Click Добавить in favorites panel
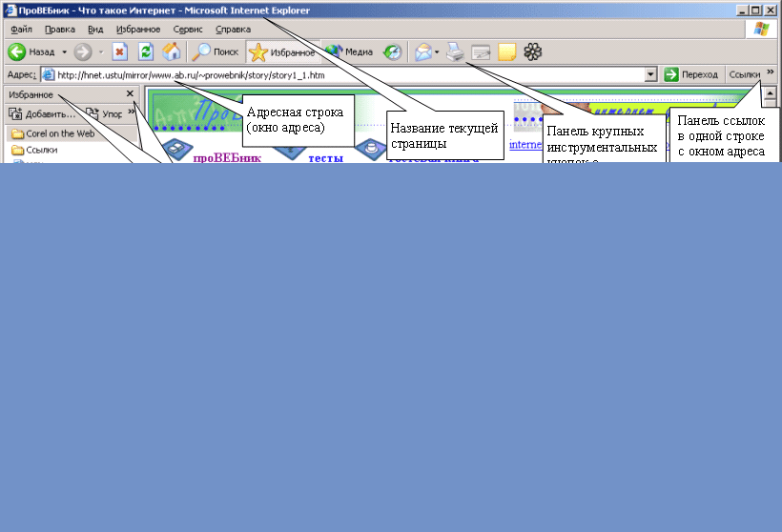Viewport: 782px width, 532px height. (x=42, y=114)
